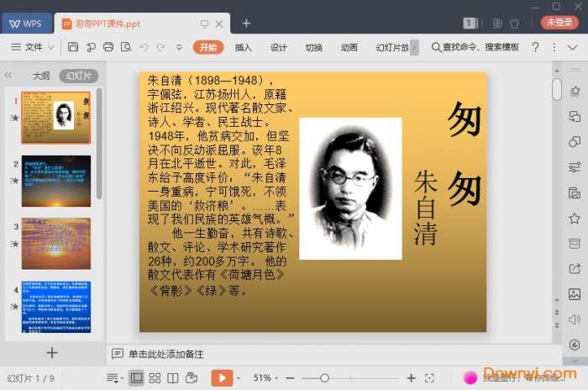This screenshot has height=390, width=588.
Task: Open notes alignment menu in status bar
Action: click(115, 378)
